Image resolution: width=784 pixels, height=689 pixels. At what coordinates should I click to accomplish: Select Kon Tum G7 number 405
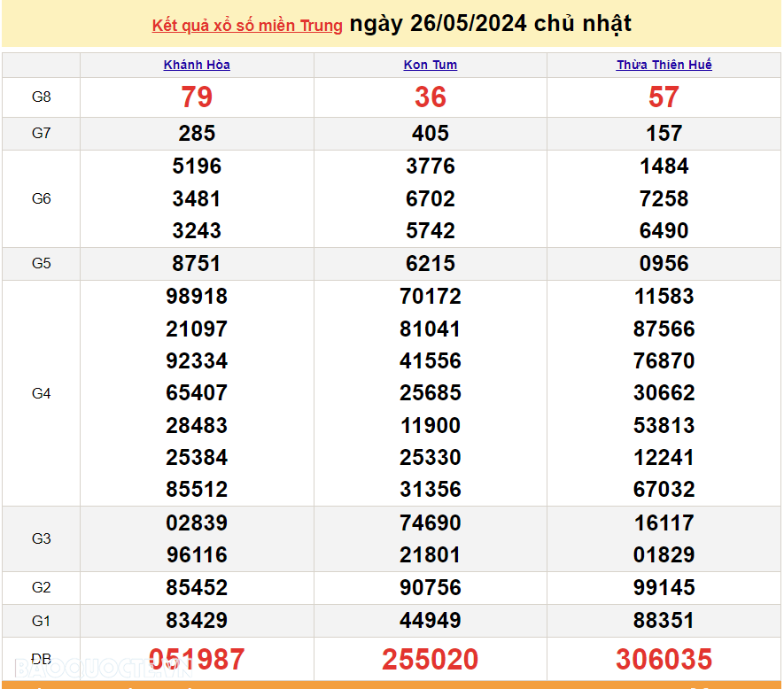[431, 134]
